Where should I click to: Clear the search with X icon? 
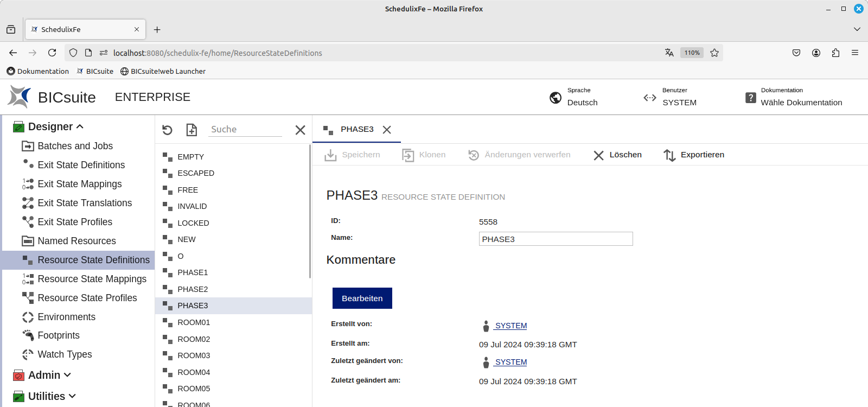(300, 130)
